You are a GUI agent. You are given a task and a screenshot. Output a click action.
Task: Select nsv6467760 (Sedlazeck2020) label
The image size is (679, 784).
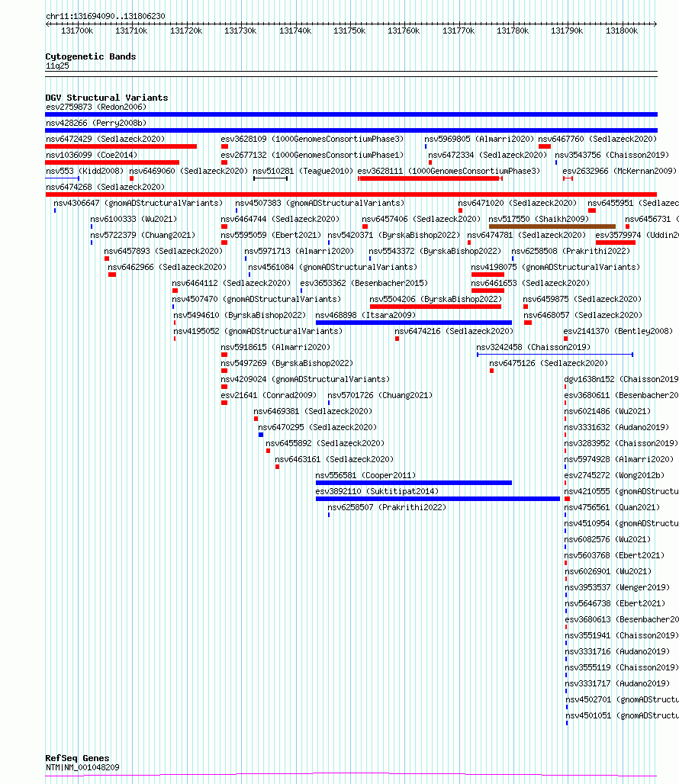(x=597, y=139)
